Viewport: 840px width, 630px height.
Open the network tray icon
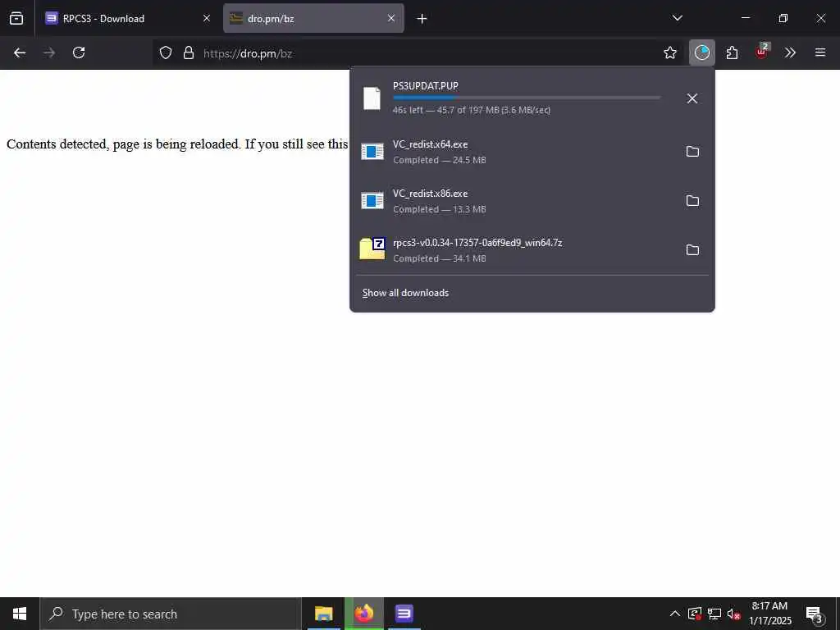714,614
